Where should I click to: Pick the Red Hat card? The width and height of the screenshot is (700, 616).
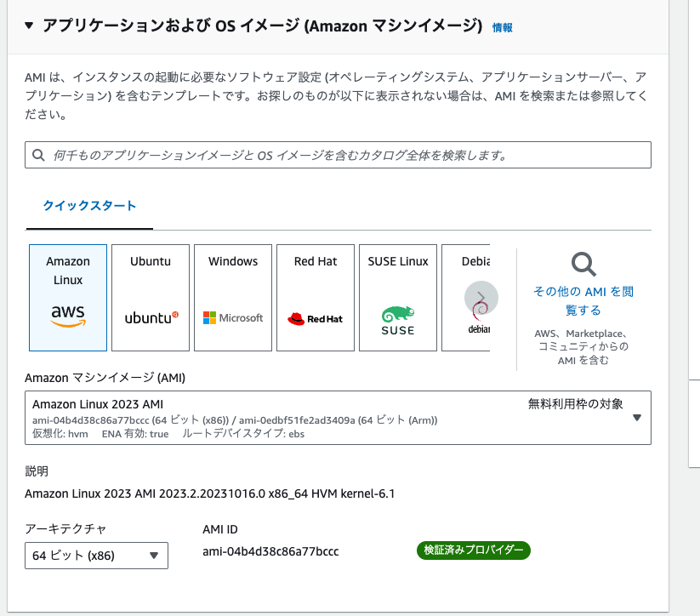pyautogui.click(x=316, y=298)
